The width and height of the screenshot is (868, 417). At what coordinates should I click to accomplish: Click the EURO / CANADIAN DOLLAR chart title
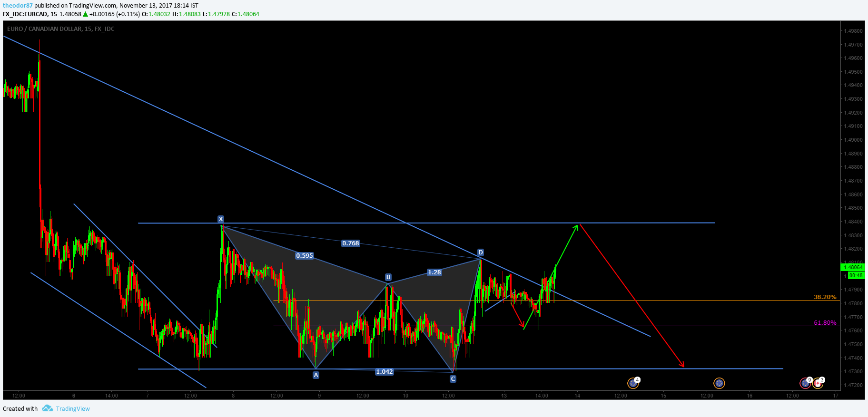pos(60,29)
